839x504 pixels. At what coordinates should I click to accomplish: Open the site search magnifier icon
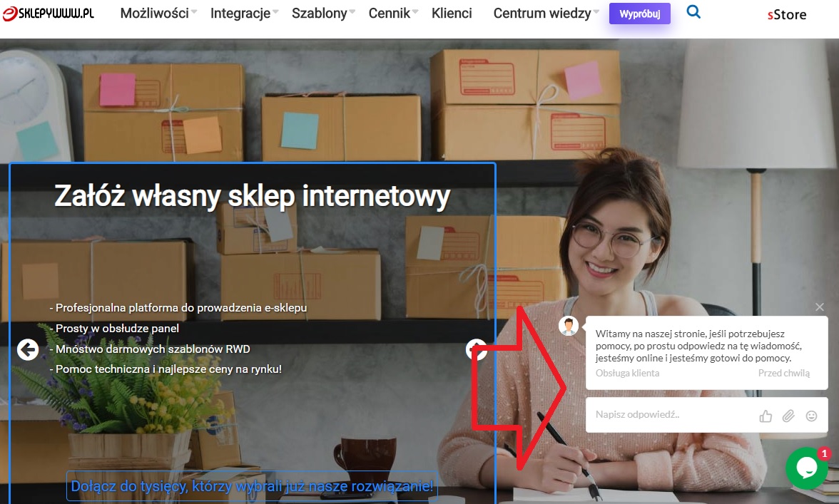(693, 11)
